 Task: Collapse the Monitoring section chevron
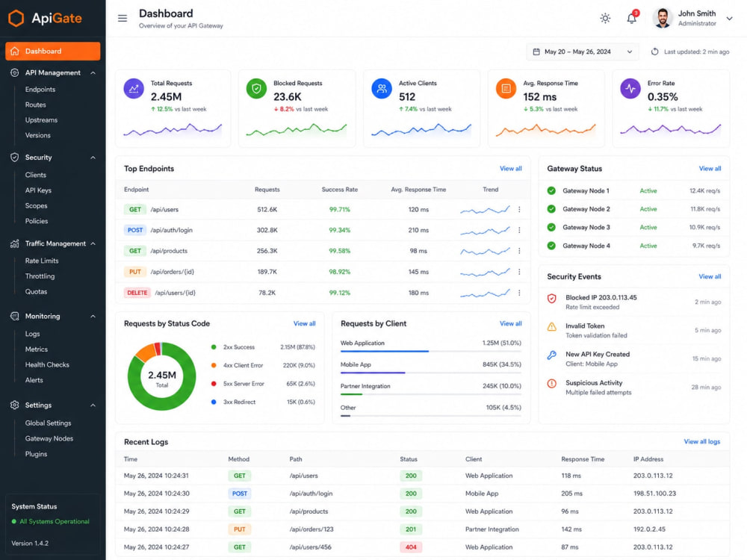[x=93, y=316]
